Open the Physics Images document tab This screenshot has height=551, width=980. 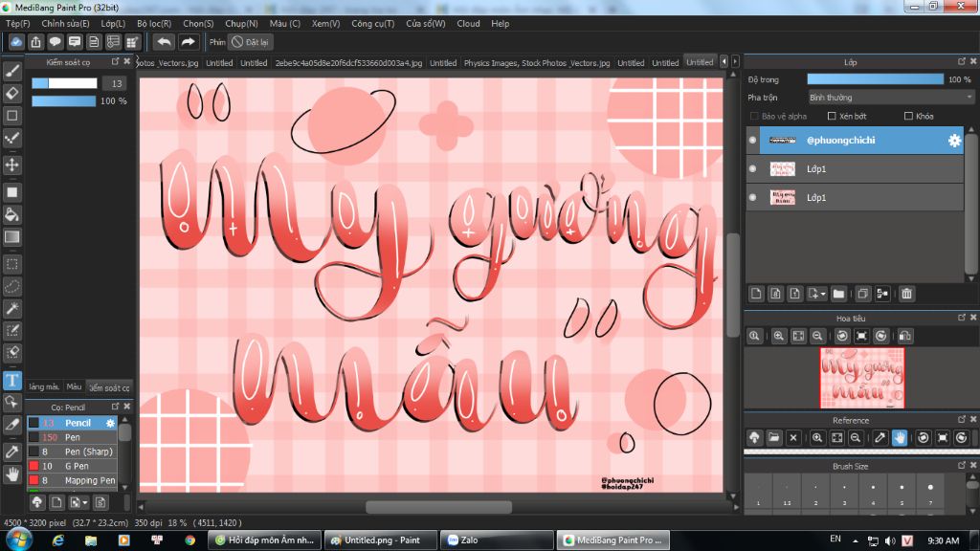[536, 63]
